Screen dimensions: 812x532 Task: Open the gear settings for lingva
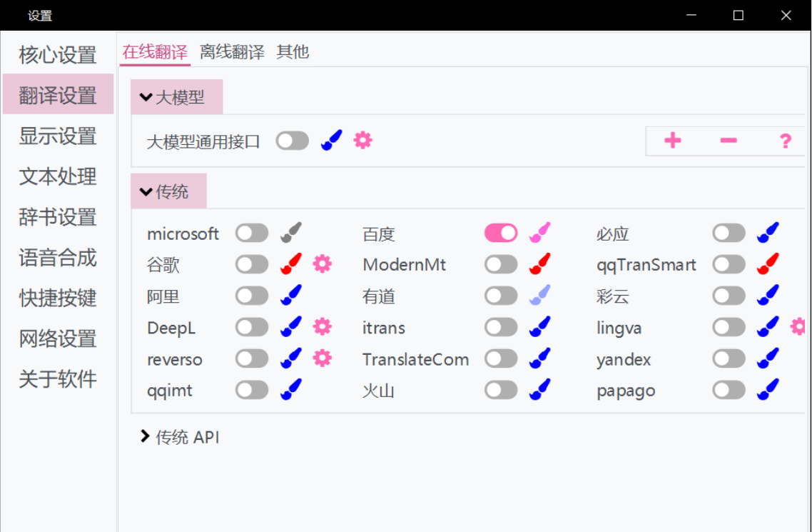798,327
